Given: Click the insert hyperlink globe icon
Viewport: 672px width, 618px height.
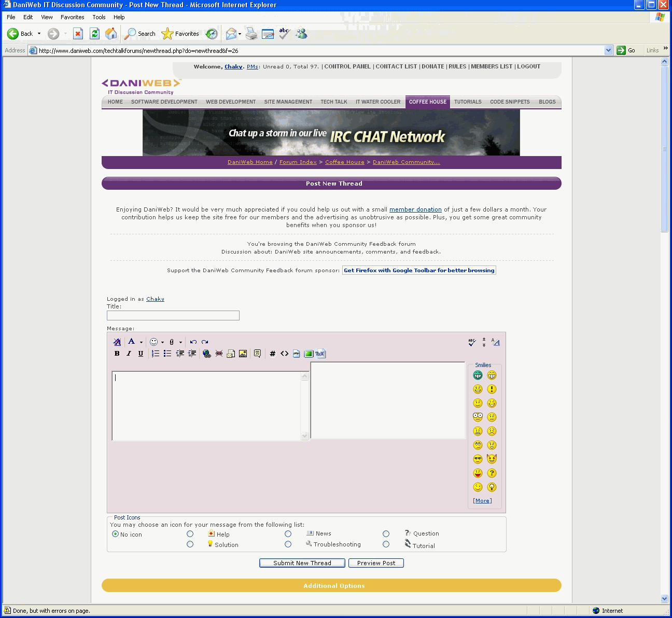Looking at the screenshot, I should pos(207,354).
